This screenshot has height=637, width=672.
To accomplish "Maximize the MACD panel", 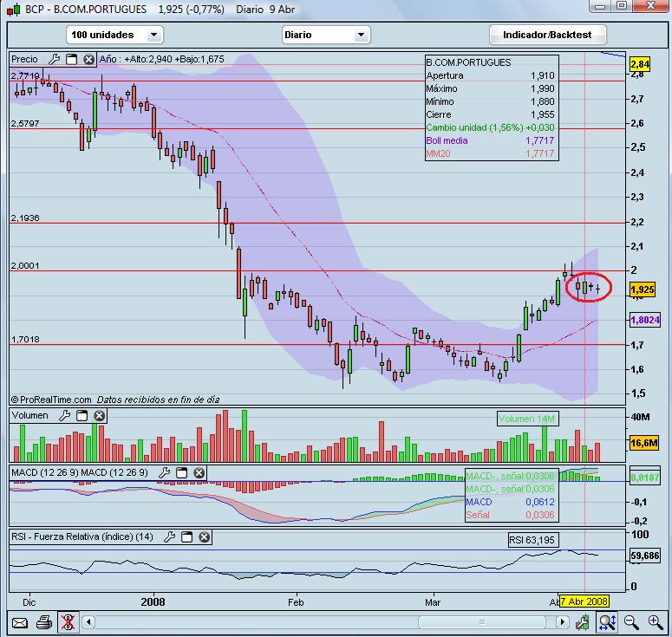I will coord(182,472).
